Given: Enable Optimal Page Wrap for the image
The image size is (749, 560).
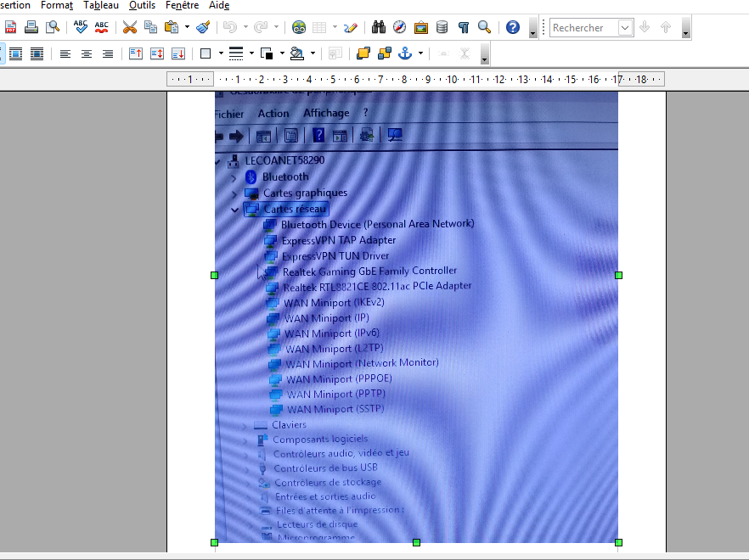Looking at the screenshot, I should pos(16,53).
